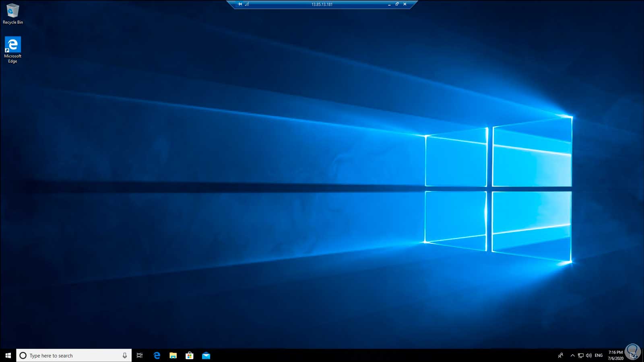Open the Recycle Bin desktop icon
Viewport: 644px width, 362px height.
(x=12, y=14)
